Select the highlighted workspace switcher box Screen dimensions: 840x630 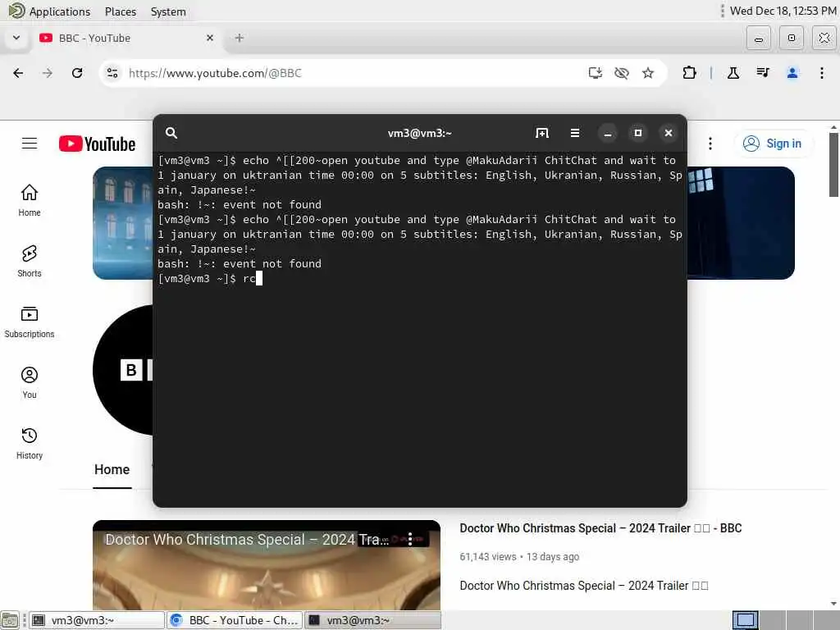[x=745, y=620]
